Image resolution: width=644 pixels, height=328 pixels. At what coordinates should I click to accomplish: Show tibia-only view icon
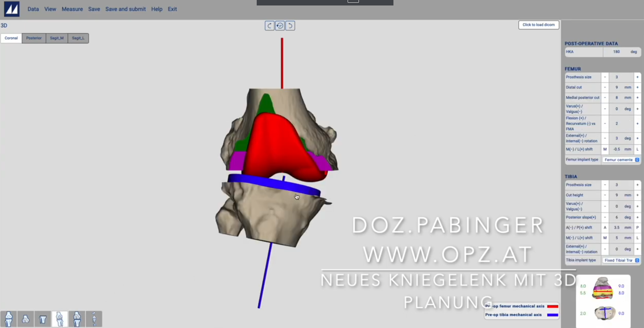tap(43, 319)
